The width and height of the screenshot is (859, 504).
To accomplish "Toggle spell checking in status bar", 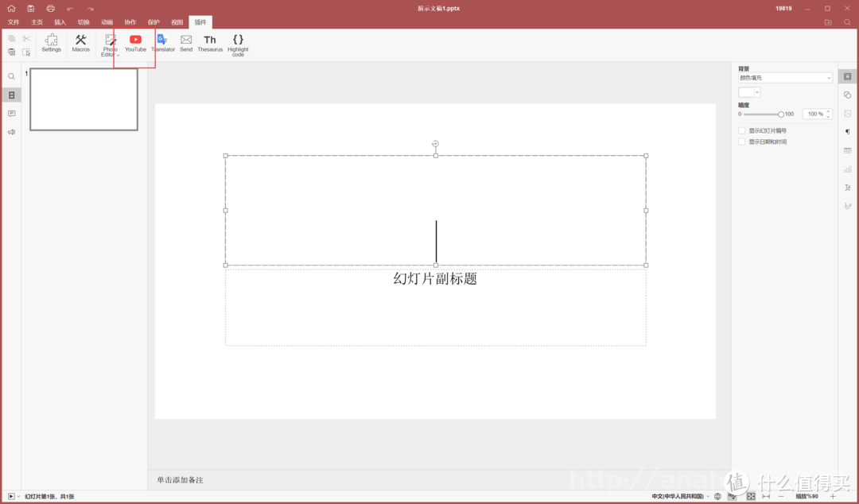I will pos(733,496).
